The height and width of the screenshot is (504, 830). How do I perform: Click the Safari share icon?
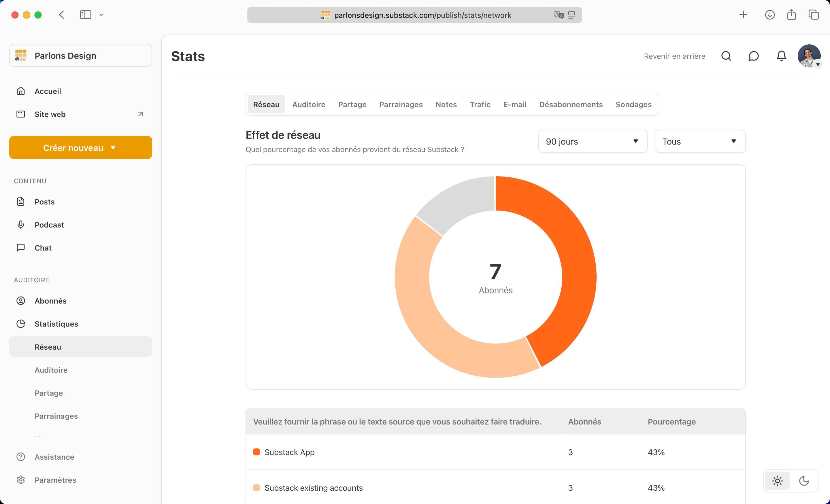(x=791, y=14)
